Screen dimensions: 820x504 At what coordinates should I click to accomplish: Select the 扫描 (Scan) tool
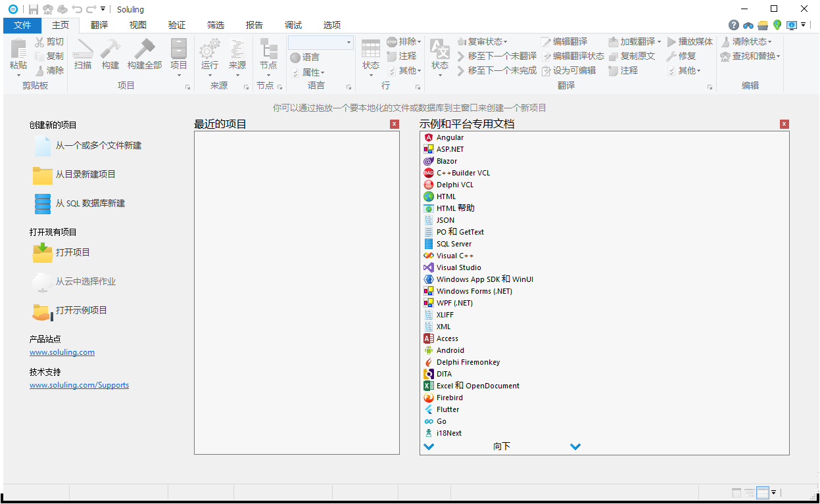[x=82, y=56]
